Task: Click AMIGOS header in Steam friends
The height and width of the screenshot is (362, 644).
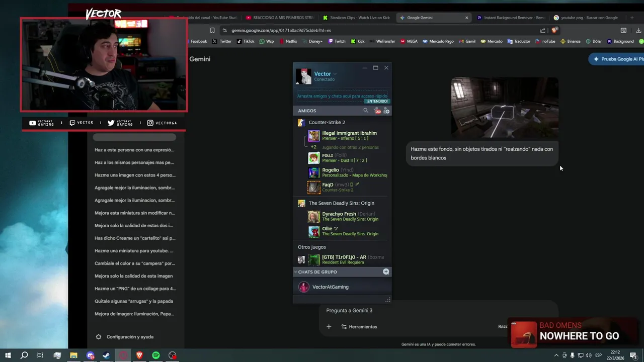Action: click(x=307, y=111)
